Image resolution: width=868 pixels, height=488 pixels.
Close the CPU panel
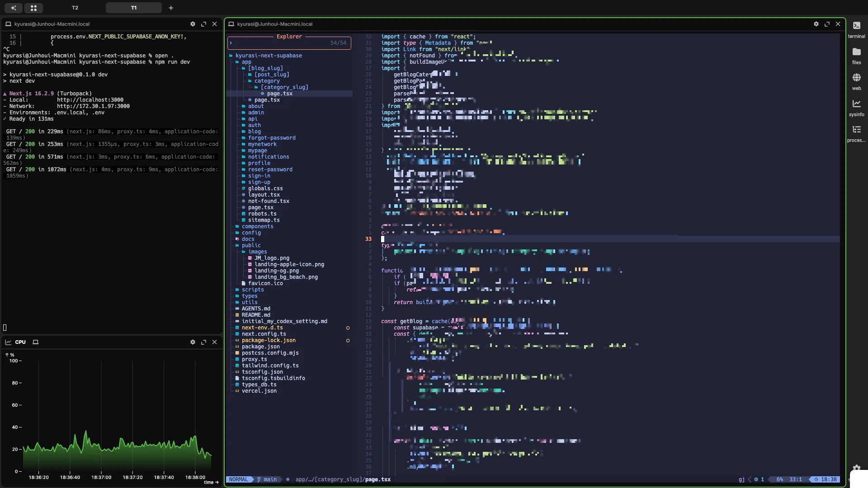pyautogui.click(x=215, y=342)
